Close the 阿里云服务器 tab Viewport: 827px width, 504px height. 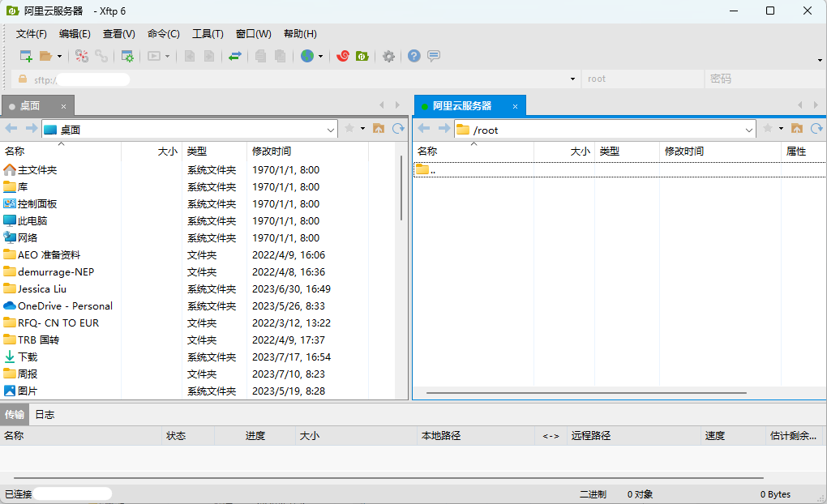[x=516, y=106]
